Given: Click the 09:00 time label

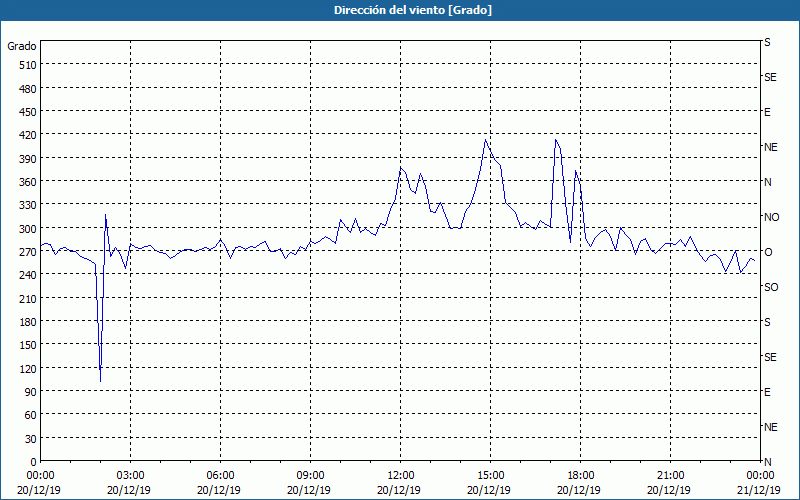Looking at the screenshot, I should pyautogui.click(x=310, y=476).
